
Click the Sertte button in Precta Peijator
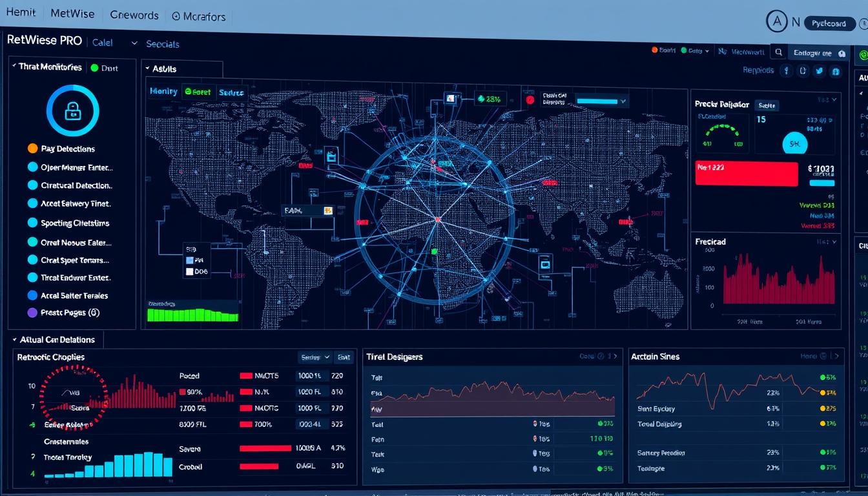pos(767,105)
